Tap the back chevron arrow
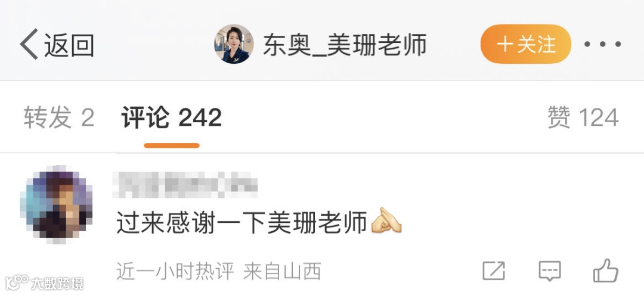Screen dimensions: 644x295 coord(29,44)
